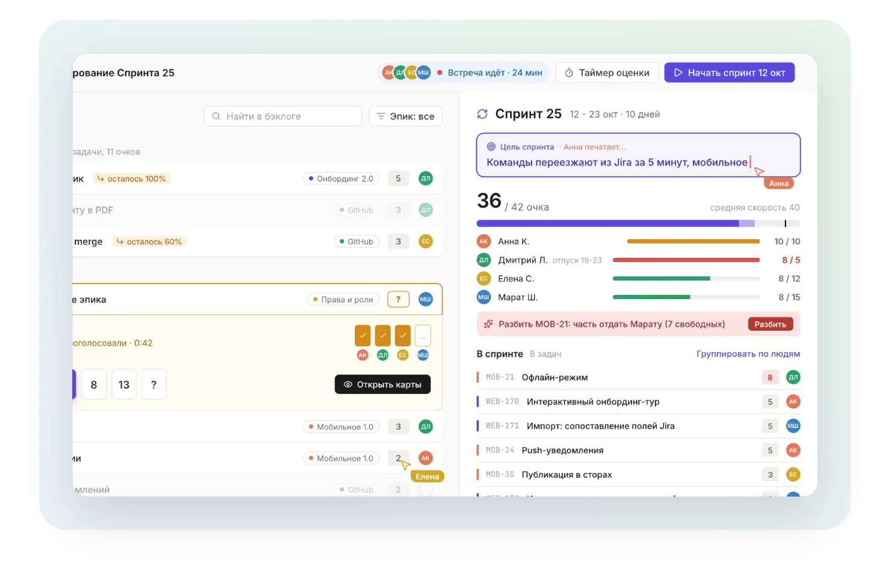Click the ДЛ avatar beside Дмитрий Л.
This screenshot has width=890, height=588.
(484, 260)
